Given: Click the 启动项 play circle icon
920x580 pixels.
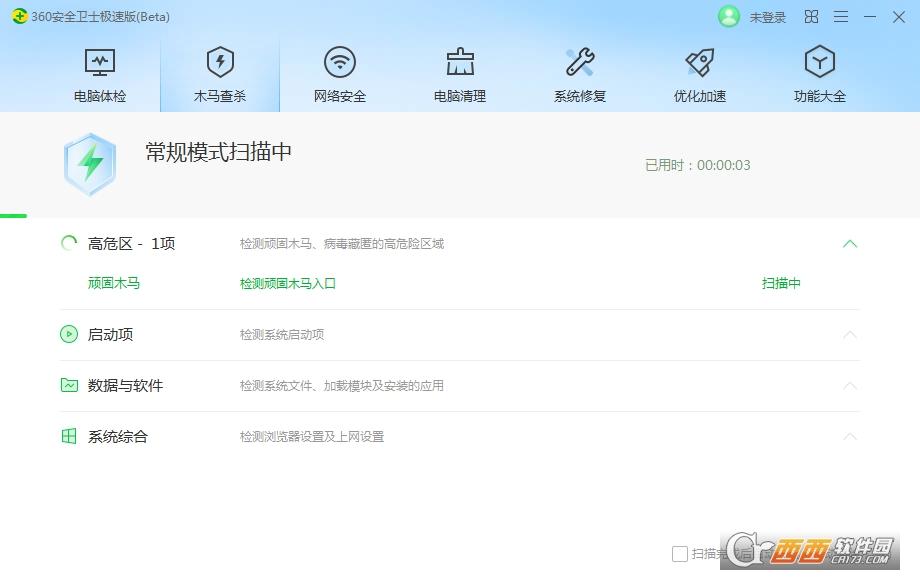Looking at the screenshot, I should point(69,334).
